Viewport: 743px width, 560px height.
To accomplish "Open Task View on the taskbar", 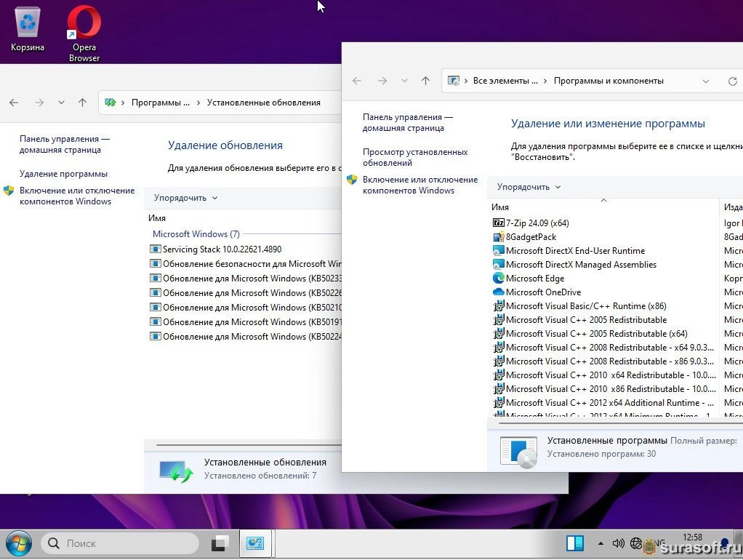I will (x=220, y=543).
